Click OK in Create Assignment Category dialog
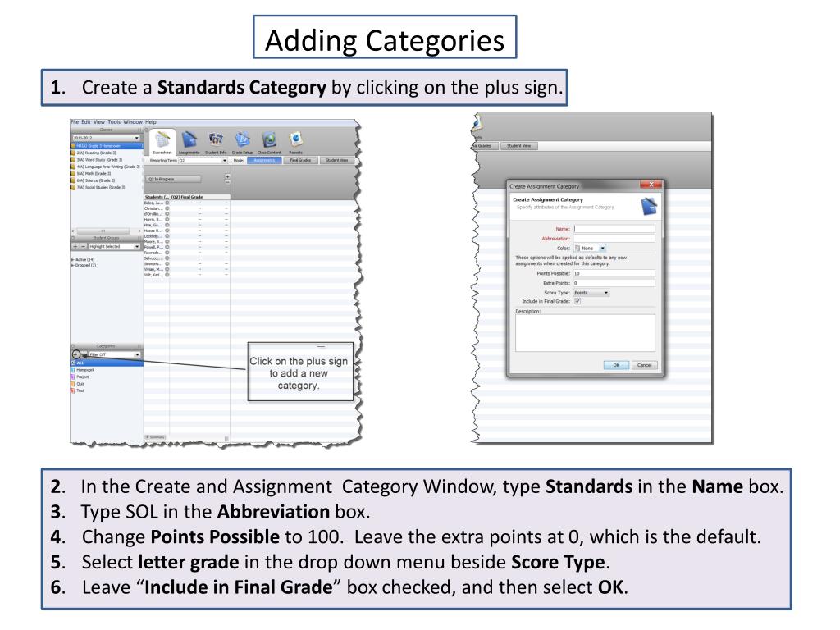The height and width of the screenshot is (630, 840). pos(616,365)
